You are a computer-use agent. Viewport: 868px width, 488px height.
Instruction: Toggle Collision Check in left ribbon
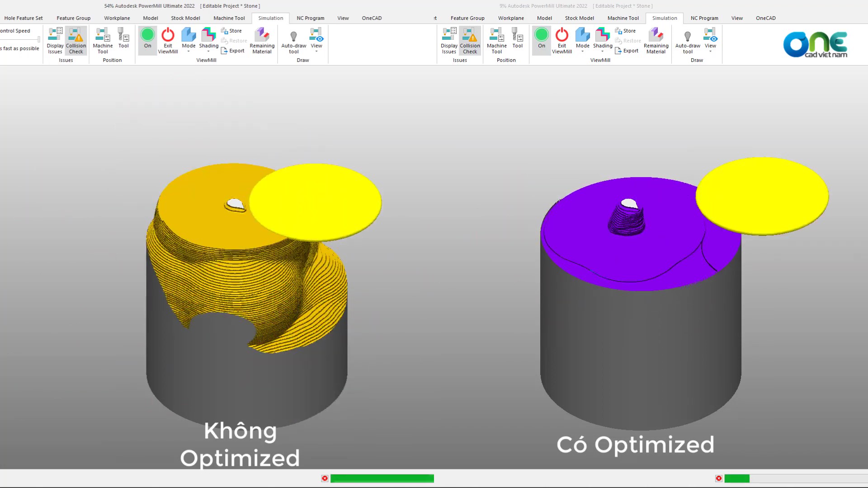click(76, 41)
